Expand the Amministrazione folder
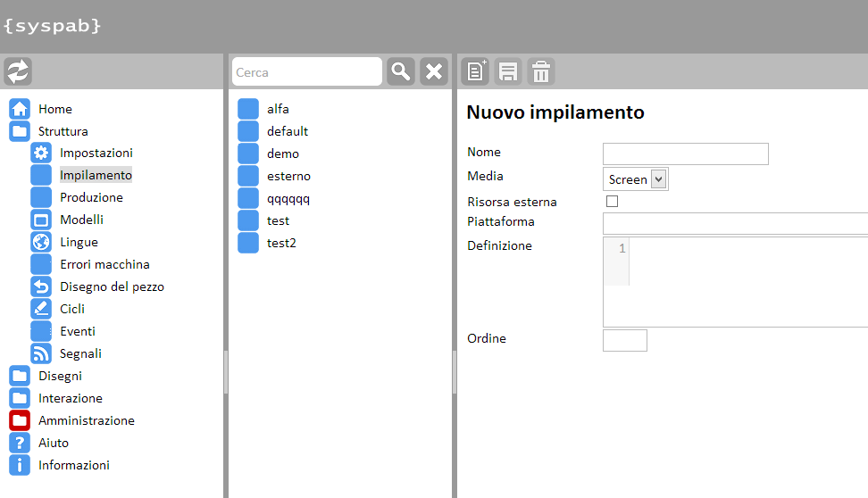The height and width of the screenshot is (498, 868). pyautogui.click(x=20, y=420)
